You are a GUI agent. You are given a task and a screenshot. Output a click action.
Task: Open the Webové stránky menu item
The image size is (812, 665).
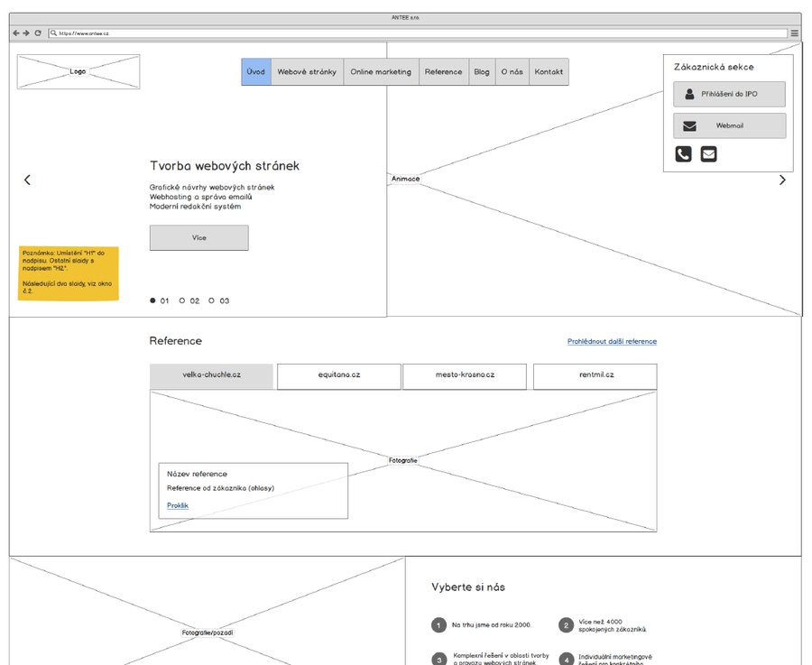(307, 72)
